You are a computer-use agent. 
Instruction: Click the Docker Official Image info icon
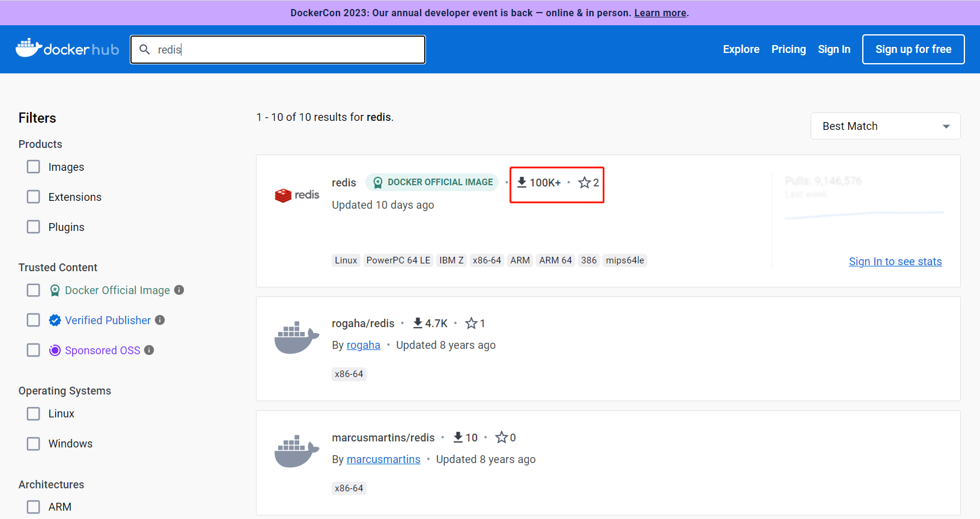point(179,290)
